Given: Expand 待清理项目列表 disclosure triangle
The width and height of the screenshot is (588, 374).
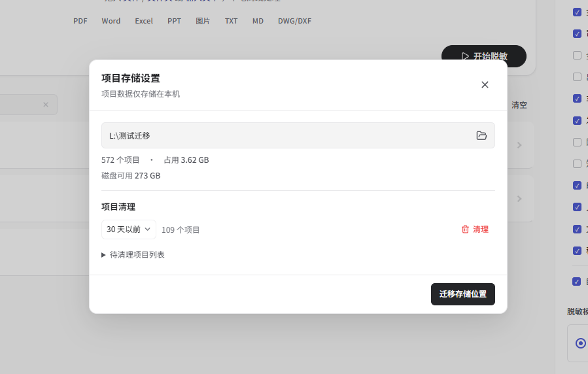Looking at the screenshot, I should tap(103, 255).
